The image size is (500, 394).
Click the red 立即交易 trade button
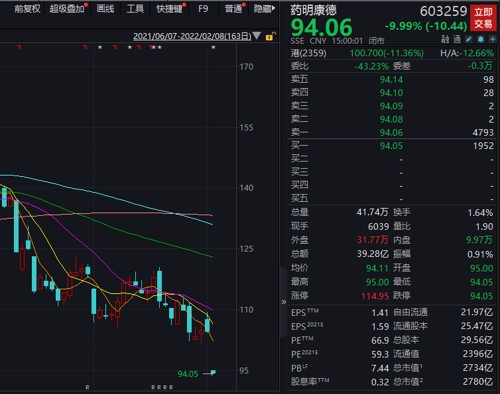[x=483, y=18]
